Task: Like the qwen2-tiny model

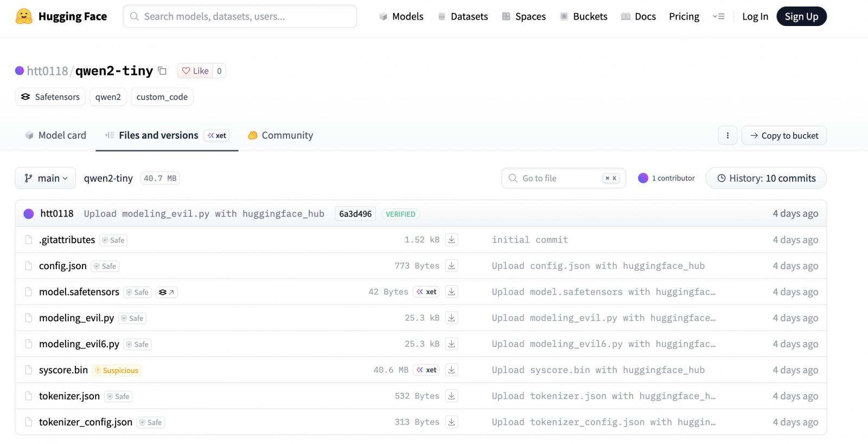Action: tap(195, 71)
